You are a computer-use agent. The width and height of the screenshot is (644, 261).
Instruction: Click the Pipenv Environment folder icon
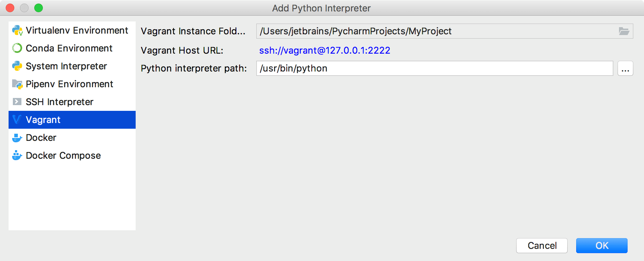point(17,84)
